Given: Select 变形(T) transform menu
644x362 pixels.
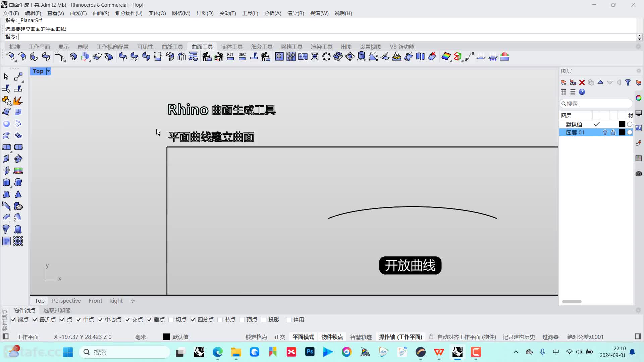Looking at the screenshot, I should coord(227,13).
